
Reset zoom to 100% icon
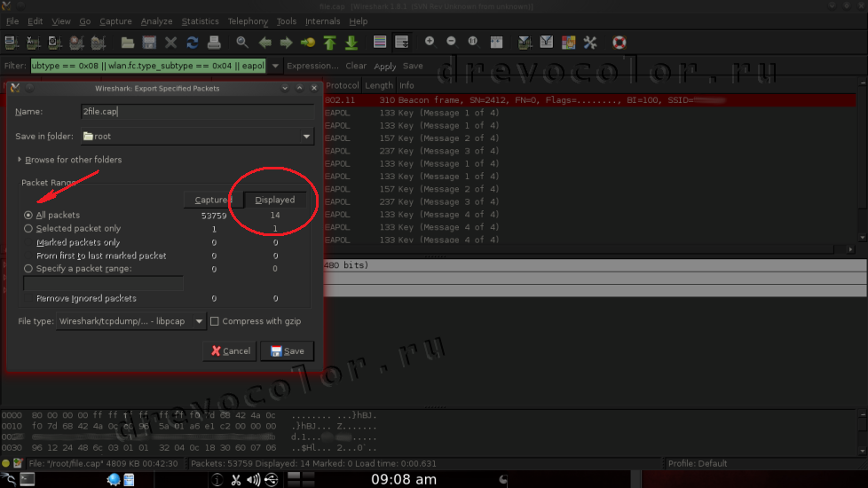473,42
